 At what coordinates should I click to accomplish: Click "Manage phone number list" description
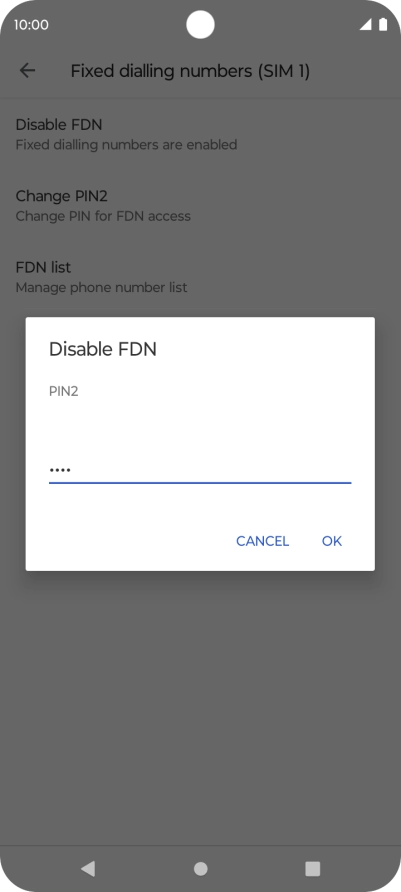(x=101, y=287)
